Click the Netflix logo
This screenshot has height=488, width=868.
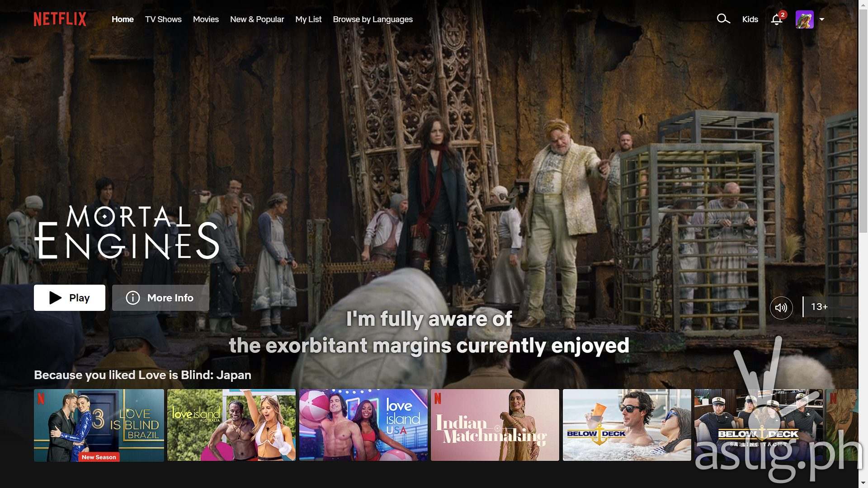(60, 19)
